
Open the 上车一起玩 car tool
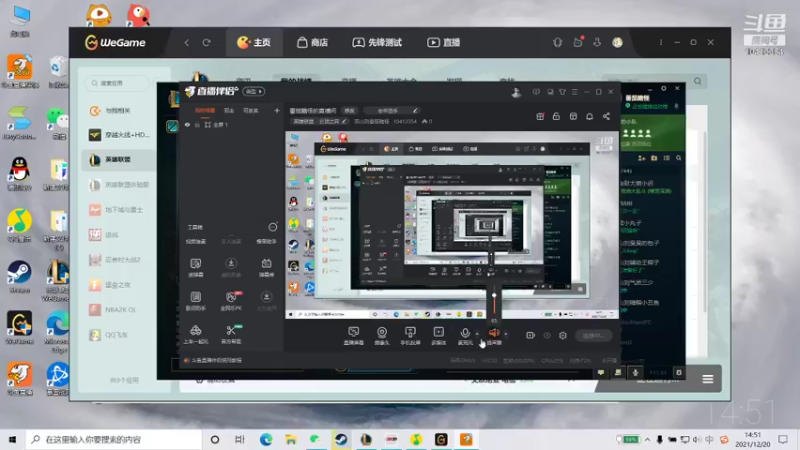195,334
